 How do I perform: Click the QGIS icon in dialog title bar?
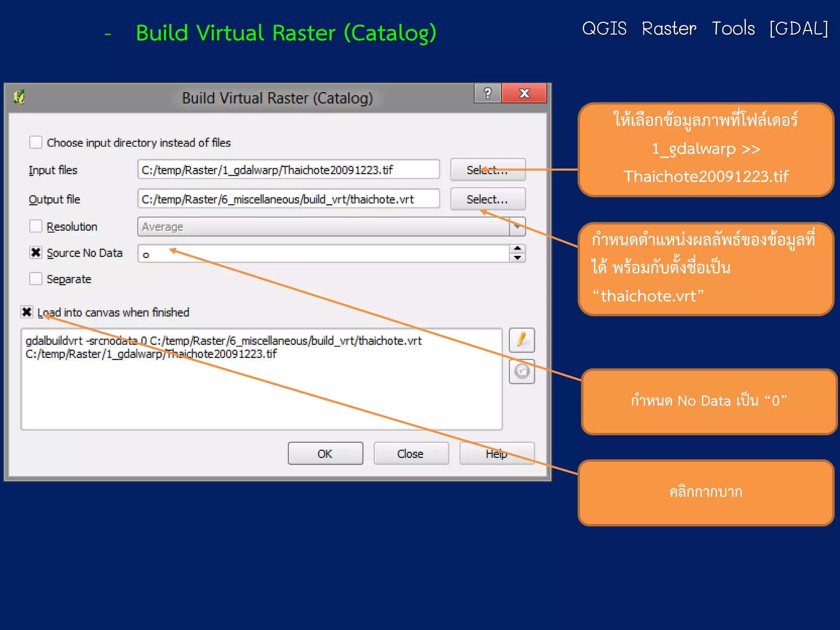19,97
